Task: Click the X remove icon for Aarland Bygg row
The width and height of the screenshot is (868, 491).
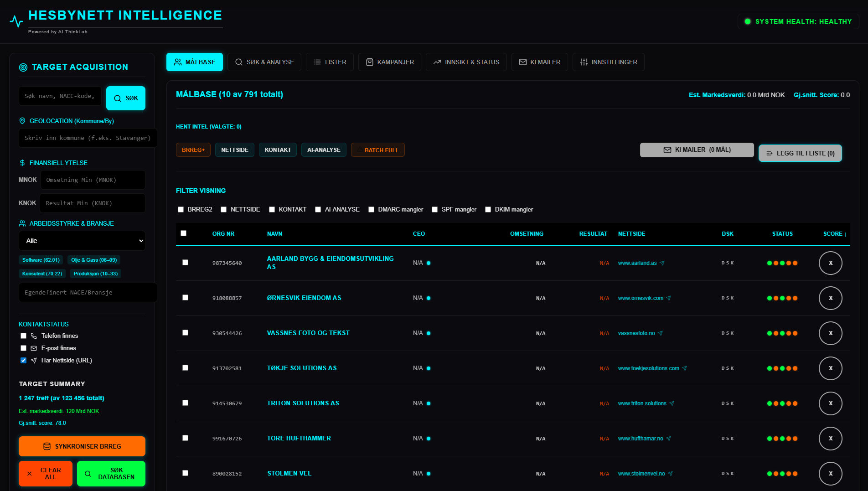Action: point(830,263)
